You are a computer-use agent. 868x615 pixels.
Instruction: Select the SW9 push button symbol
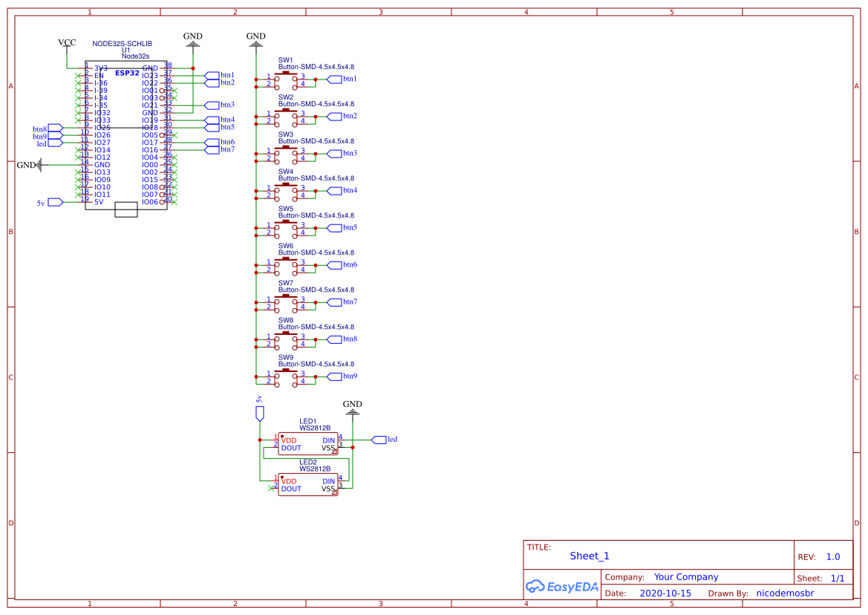[286, 376]
